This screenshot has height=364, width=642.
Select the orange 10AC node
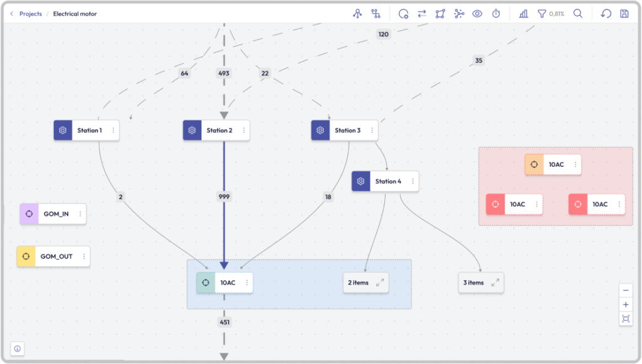coord(552,165)
